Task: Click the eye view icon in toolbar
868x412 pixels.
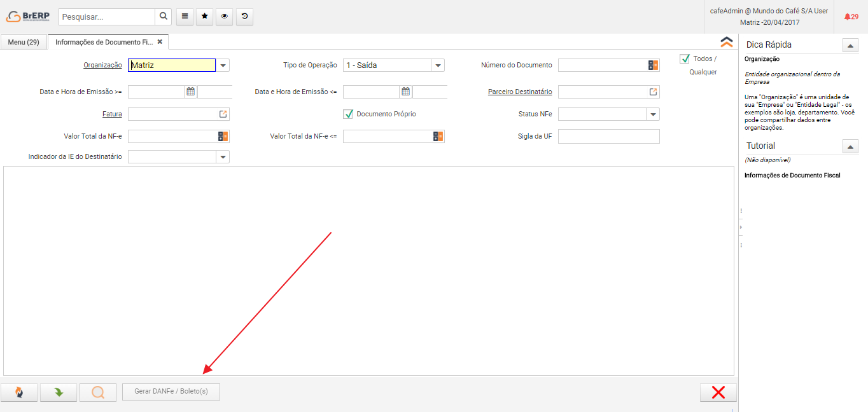Action: point(224,17)
